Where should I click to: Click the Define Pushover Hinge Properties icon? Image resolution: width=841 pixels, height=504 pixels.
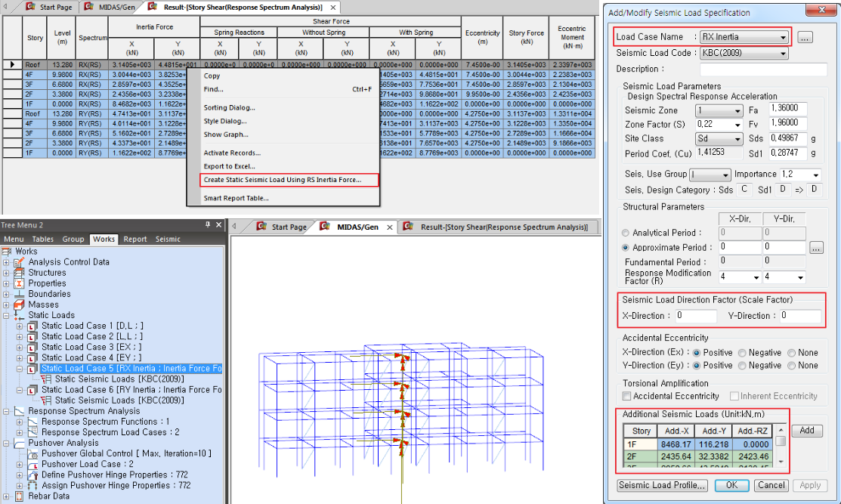pos(32,475)
